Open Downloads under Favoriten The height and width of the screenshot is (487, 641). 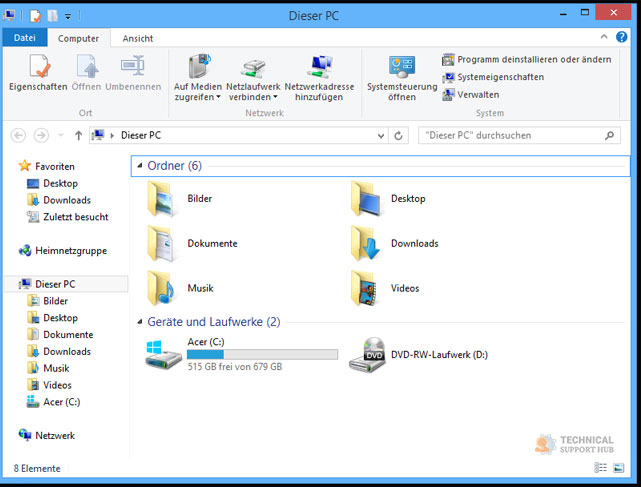tap(59, 200)
